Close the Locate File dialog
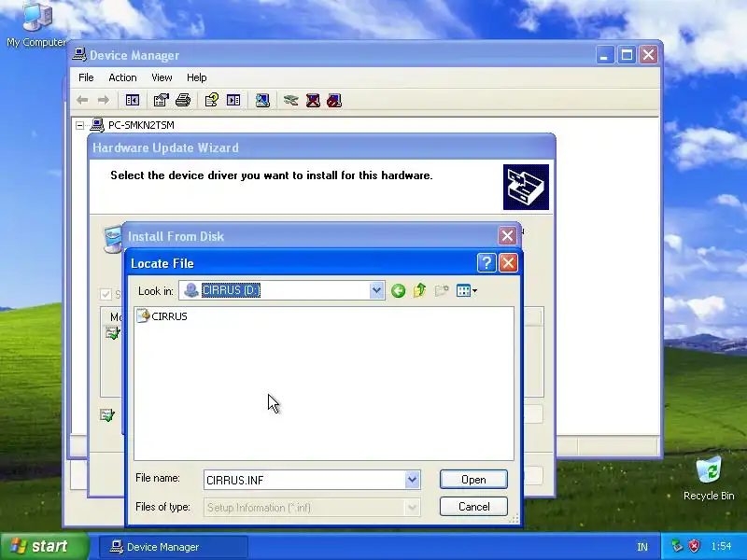Image resolution: width=747 pixels, height=560 pixels. [508, 263]
